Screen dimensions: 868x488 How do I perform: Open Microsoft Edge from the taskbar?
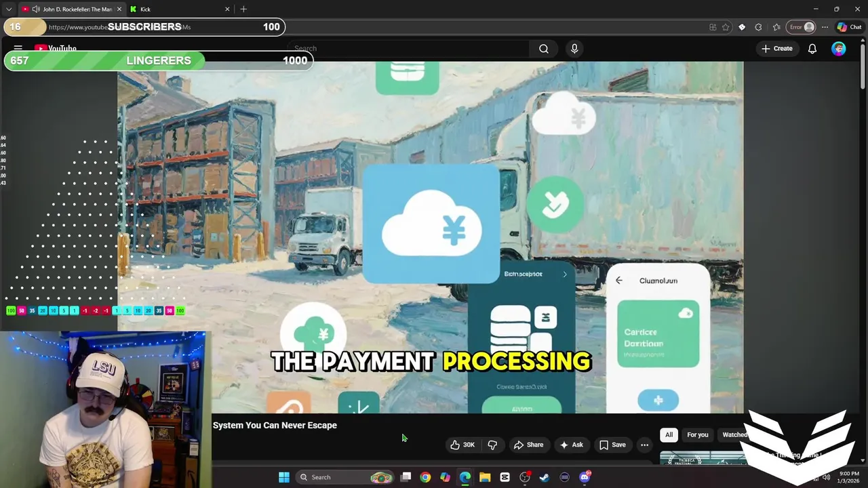[x=465, y=477]
